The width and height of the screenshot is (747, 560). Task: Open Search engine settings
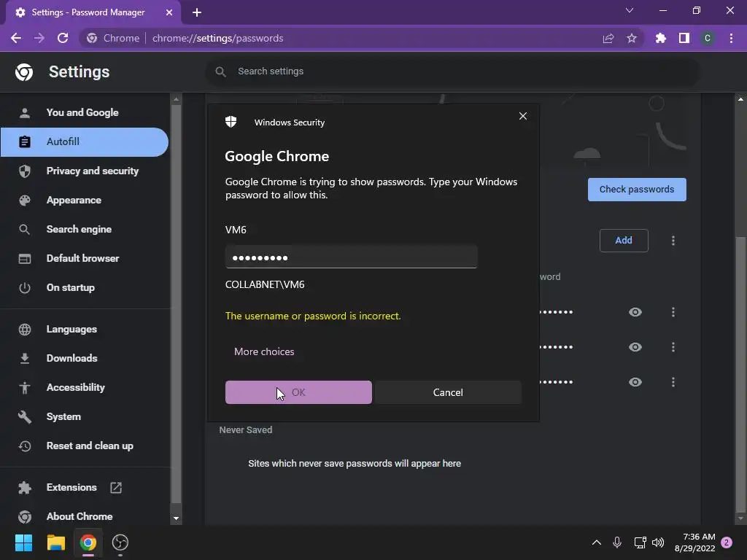79,229
